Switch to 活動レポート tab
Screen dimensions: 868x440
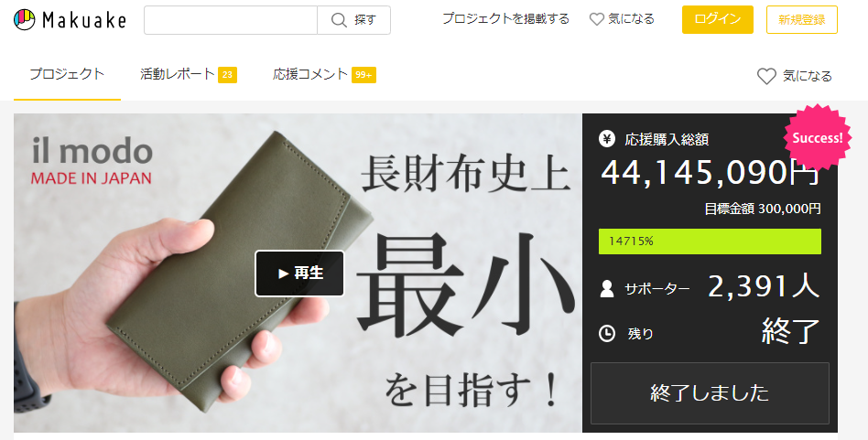tap(189, 75)
